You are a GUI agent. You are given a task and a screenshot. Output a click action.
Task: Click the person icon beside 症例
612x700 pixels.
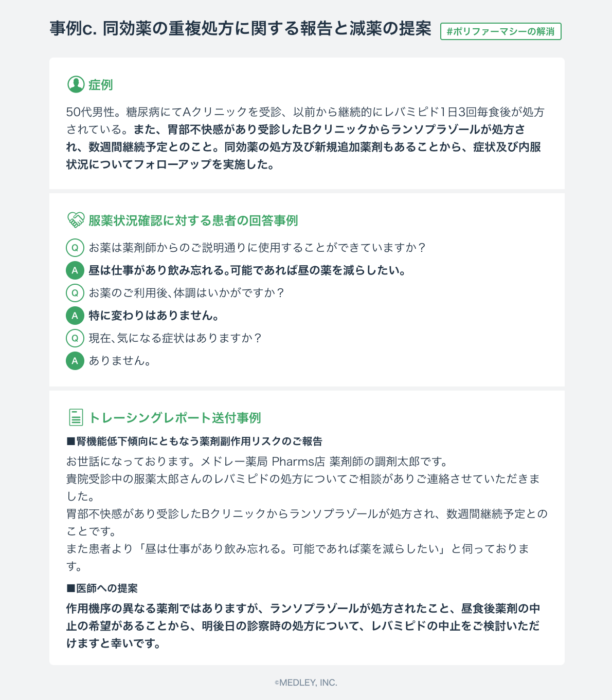click(x=76, y=85)
